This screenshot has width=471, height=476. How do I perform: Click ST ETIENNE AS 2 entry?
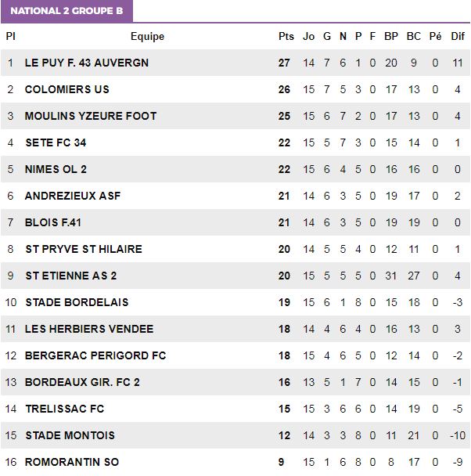point(71,276)
